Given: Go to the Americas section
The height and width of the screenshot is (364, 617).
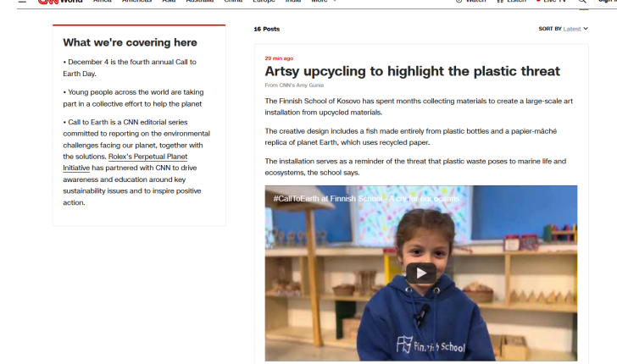Looking at the screenshot, I should tap(137, 2).
